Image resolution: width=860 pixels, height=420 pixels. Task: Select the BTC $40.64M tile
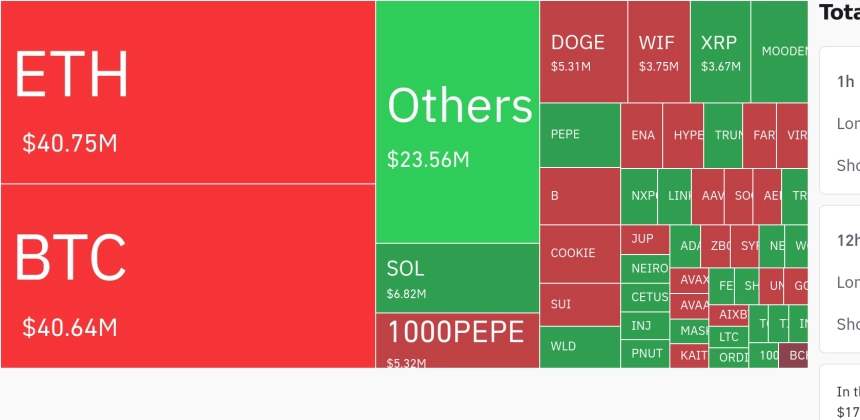click(188, 276)
